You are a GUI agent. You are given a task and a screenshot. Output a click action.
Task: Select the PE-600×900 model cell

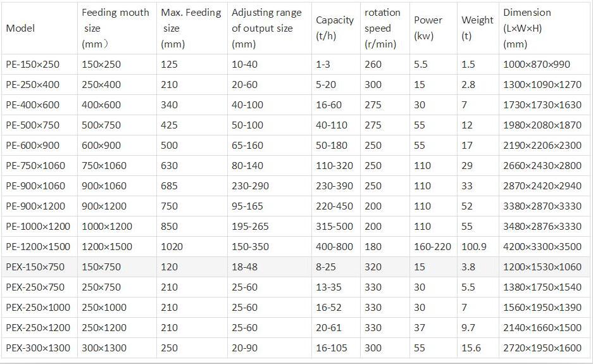pyautogui.click(x=39, y=146)
